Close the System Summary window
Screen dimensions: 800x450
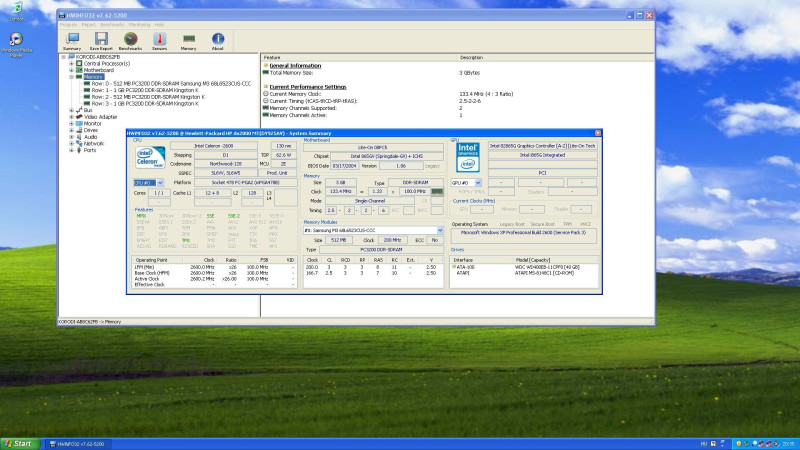[x=598, y=133]
